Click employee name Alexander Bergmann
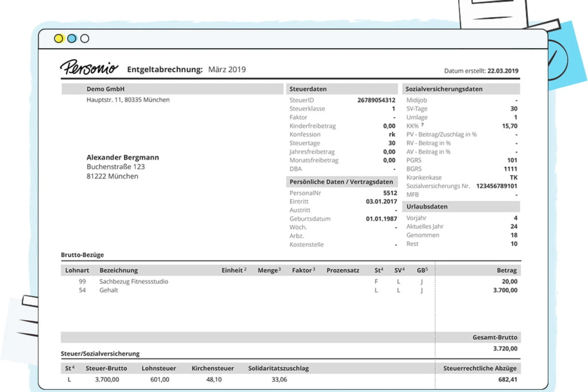The height and width of the screenshot is (392, 588). coord(123,157)
